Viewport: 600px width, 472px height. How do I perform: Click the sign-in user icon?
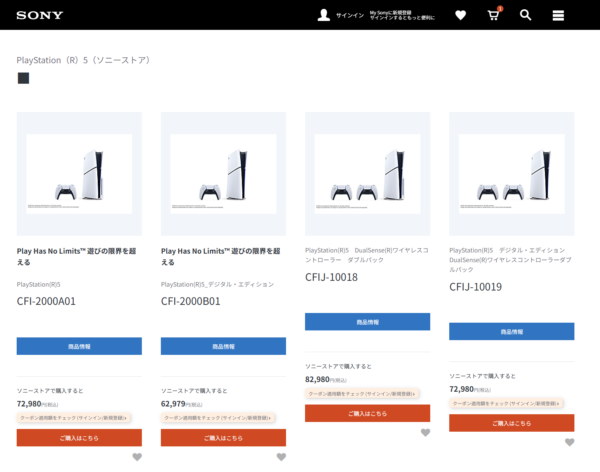324,15
